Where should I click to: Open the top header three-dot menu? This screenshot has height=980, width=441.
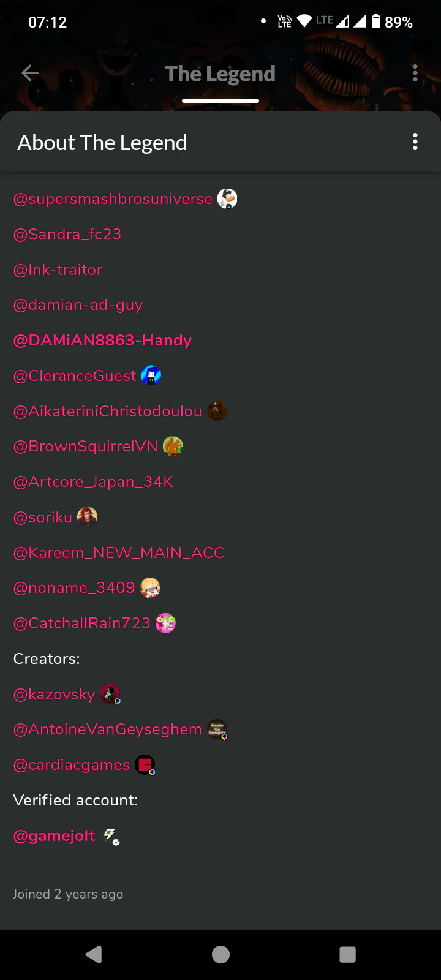click(x=415, y=73)
